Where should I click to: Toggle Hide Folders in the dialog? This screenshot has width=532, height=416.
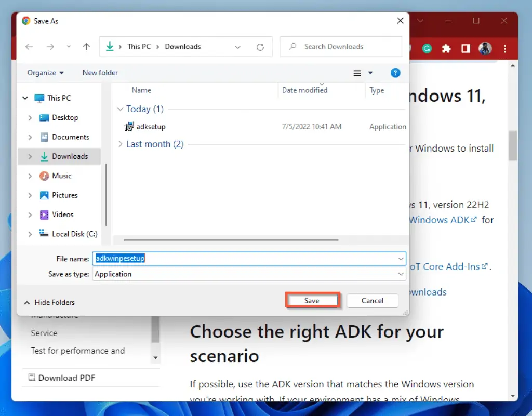49,302
